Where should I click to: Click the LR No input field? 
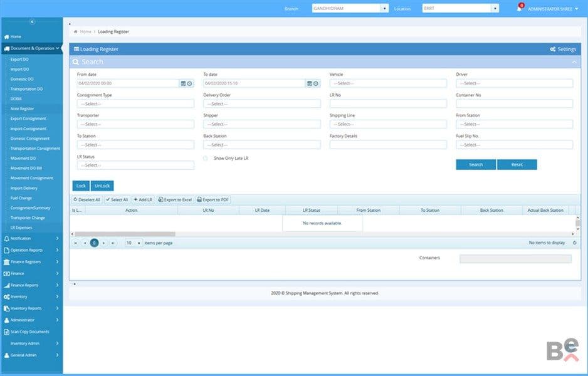pyautogui.click(x=388, y=104)
